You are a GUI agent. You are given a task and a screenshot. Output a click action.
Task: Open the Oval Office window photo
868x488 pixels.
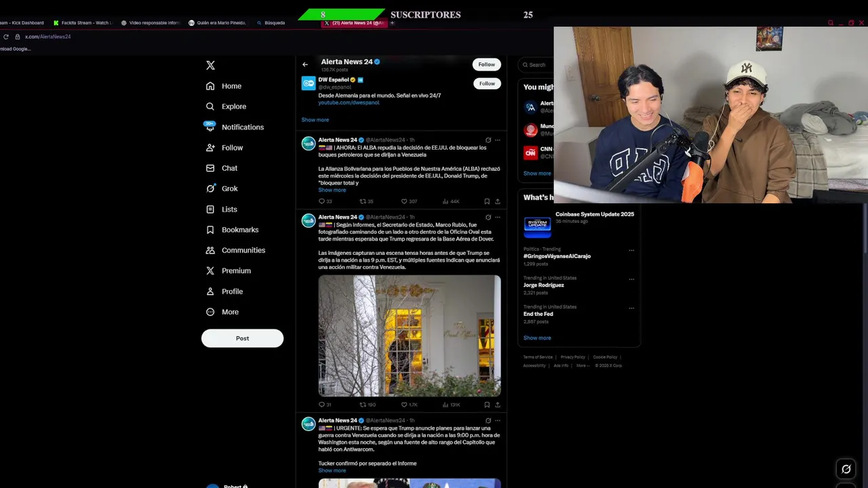click(x=410, y=335)
